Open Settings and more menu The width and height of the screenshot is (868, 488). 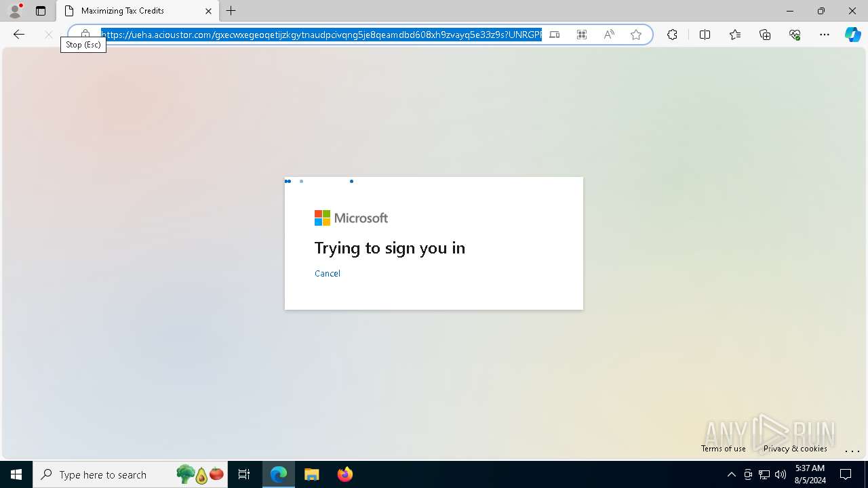pyautogui.click(x=825, y=35)
